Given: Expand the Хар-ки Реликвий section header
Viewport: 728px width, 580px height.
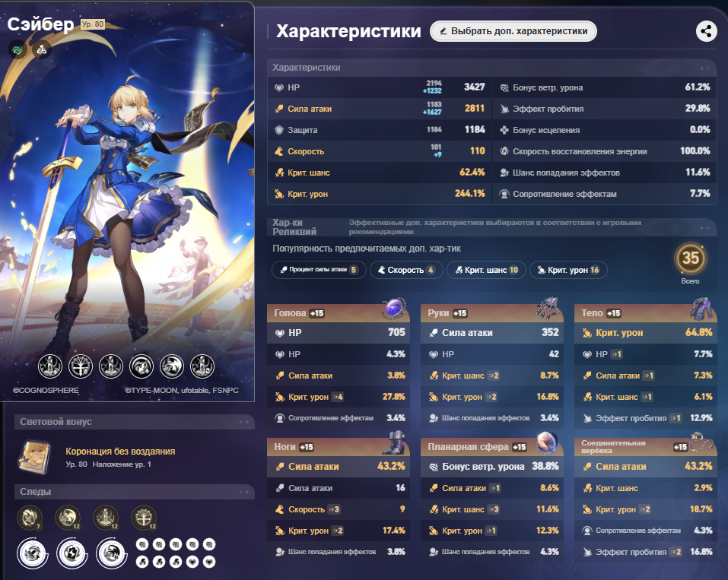Looking at the screenshot, I should click(x=492, y=227).
